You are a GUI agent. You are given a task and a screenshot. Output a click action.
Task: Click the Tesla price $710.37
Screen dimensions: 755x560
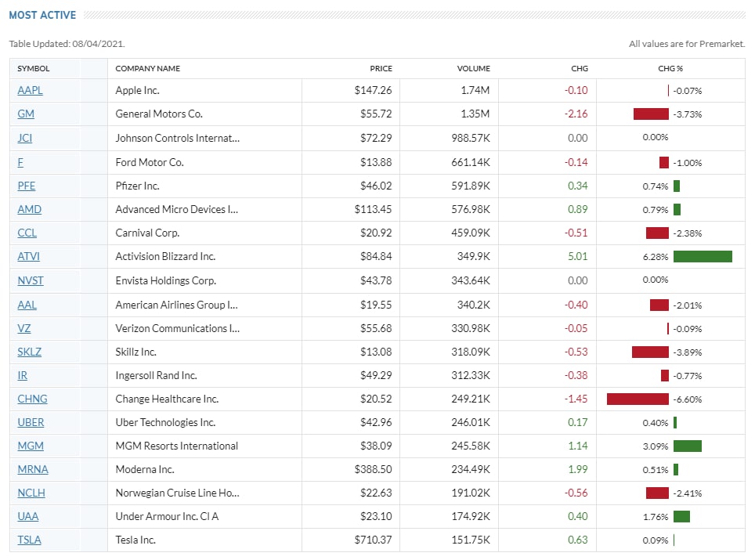(x=373, y=540)
